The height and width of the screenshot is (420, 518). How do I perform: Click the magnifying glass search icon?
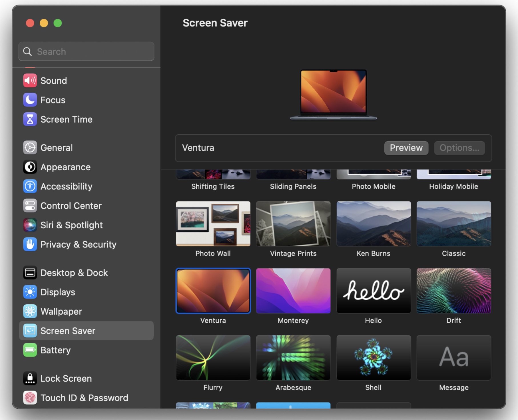coord(27,51)
